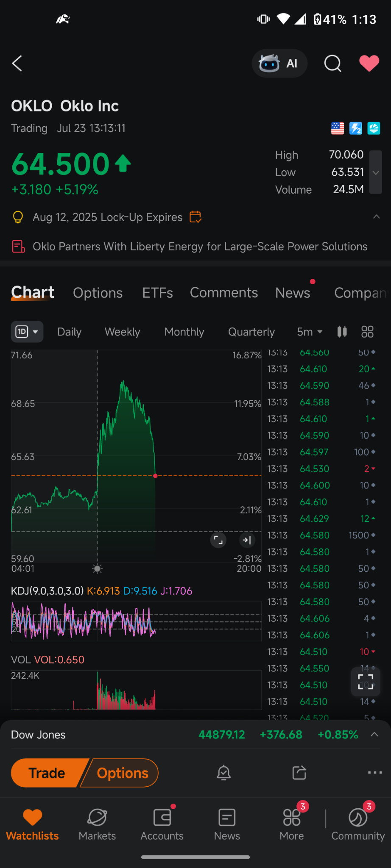
Task: Jump to the latest chart data
Action: point(247,540)
